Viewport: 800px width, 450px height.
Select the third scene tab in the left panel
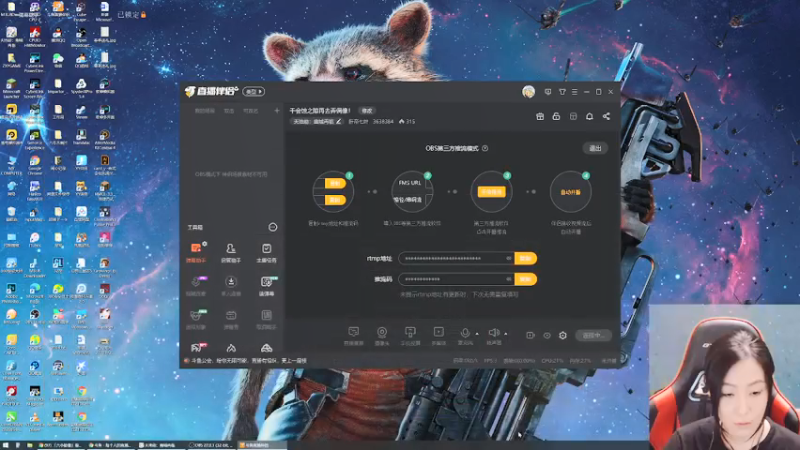click(x=250, y=111)
